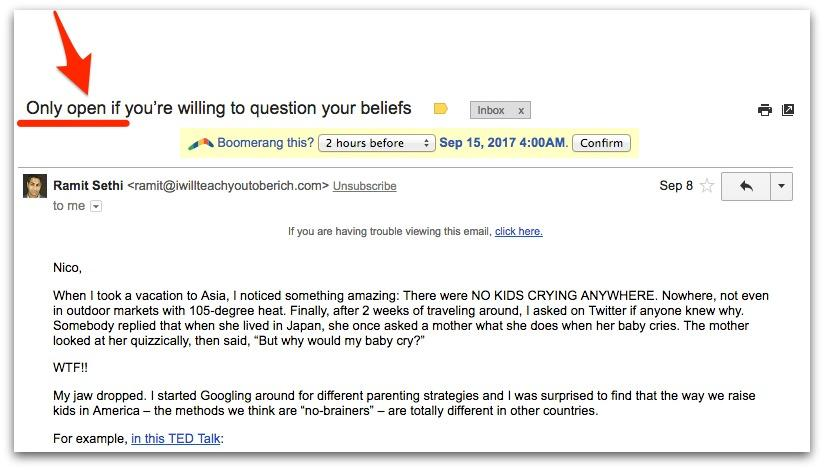Open the "2 hours before" dropdown

(377, 143)
